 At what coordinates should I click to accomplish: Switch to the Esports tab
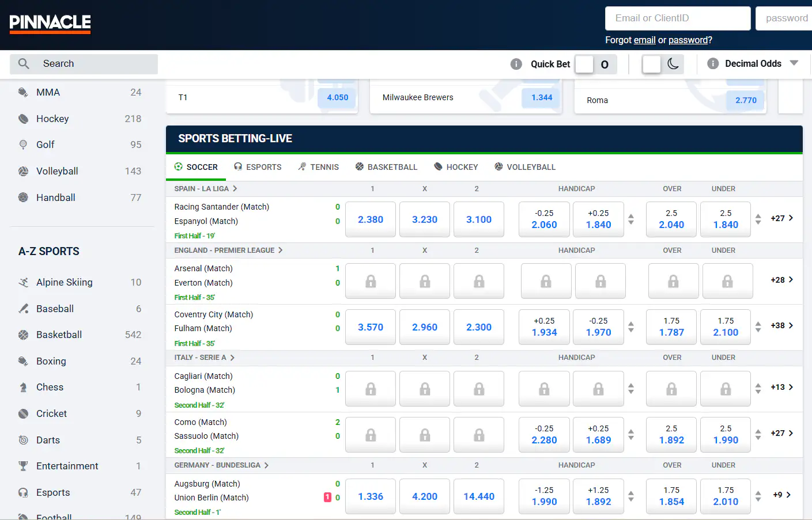tap(258, 167)
